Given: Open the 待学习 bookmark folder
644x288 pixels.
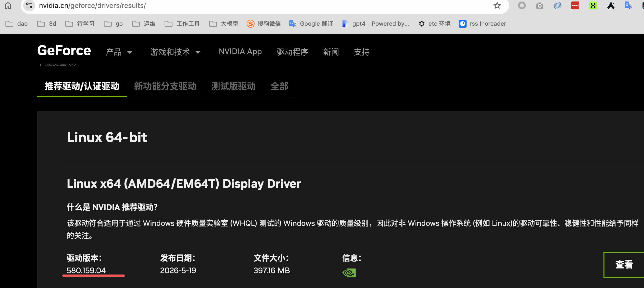Looking at the screenshot, I should [x=80, y=24].
